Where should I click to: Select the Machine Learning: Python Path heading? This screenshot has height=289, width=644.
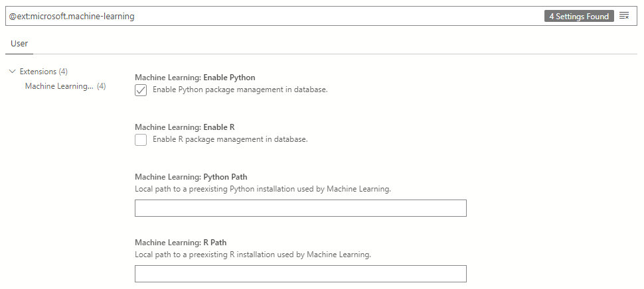click(x=191, y=177)
